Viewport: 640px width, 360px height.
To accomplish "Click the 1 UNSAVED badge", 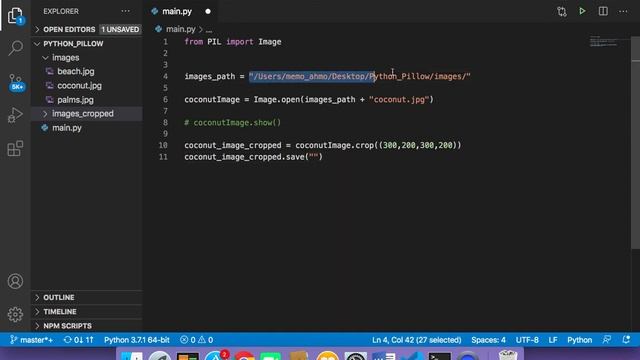I will pyautogui.click(x=120, y=29).
